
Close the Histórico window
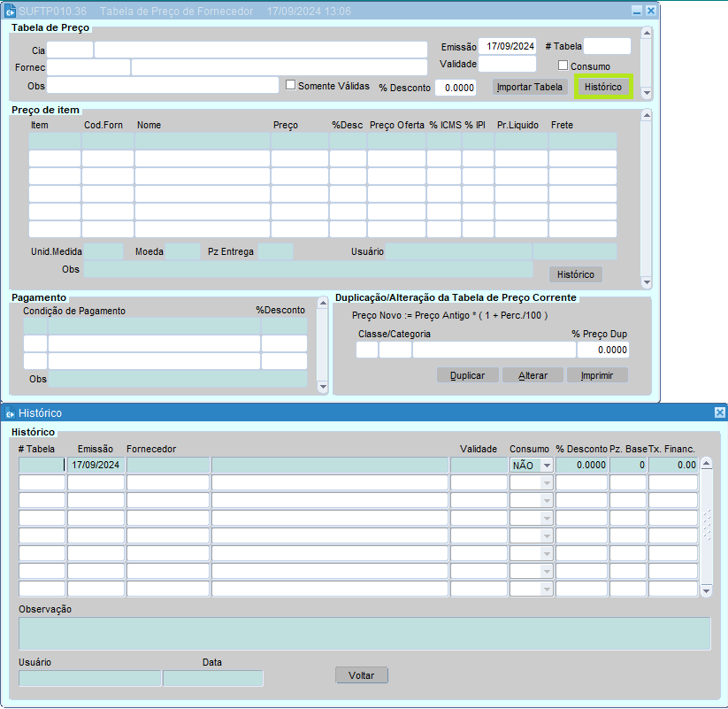(719, 412)
